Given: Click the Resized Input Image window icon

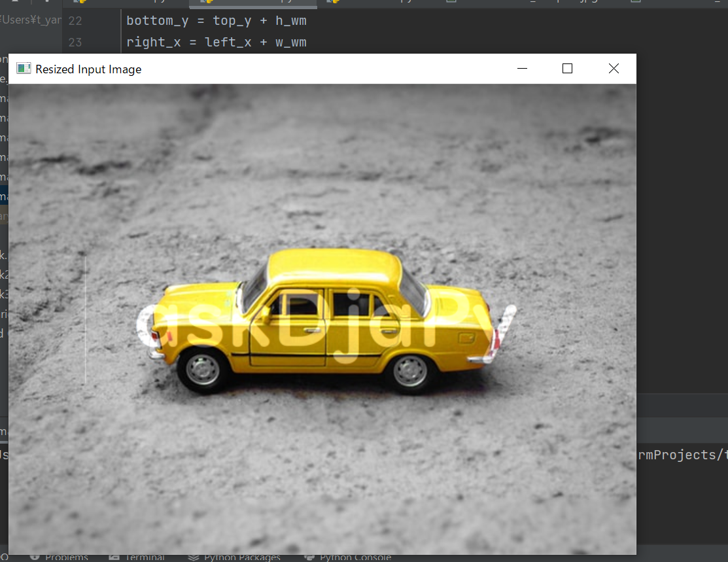Looking at the screenshot, I should click(24, 69).
